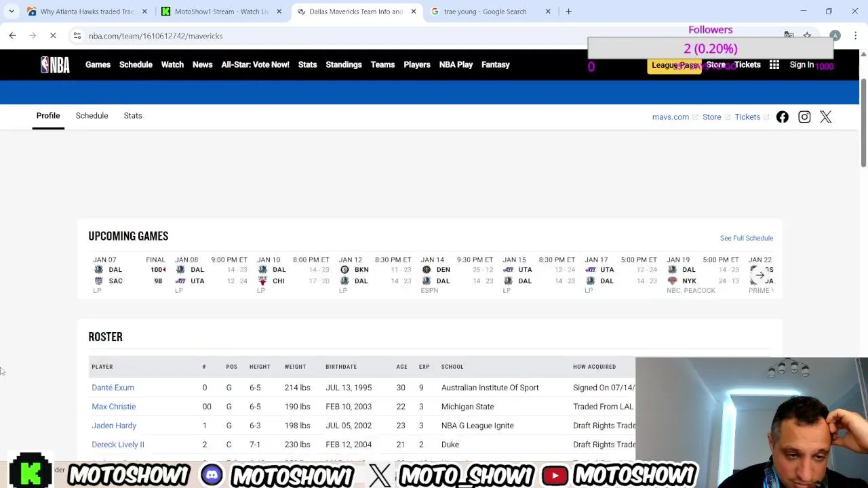Open the Stats item in the NBA nav bar
868x488 pixels.
click(x=307, y=64)
